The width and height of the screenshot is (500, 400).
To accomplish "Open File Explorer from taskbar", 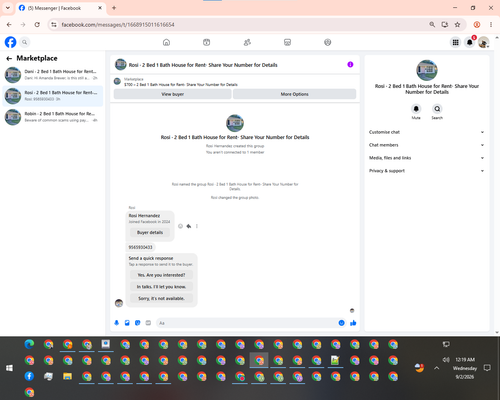I will [x=67, y=376].
